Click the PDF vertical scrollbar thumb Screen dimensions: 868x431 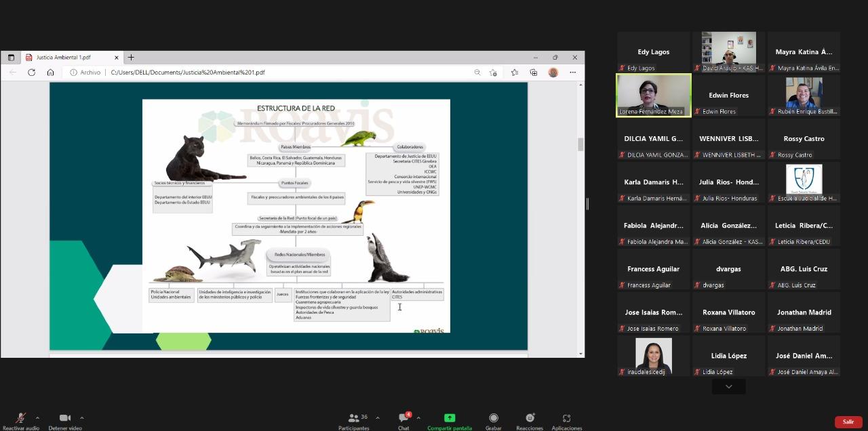coord(580,144)
